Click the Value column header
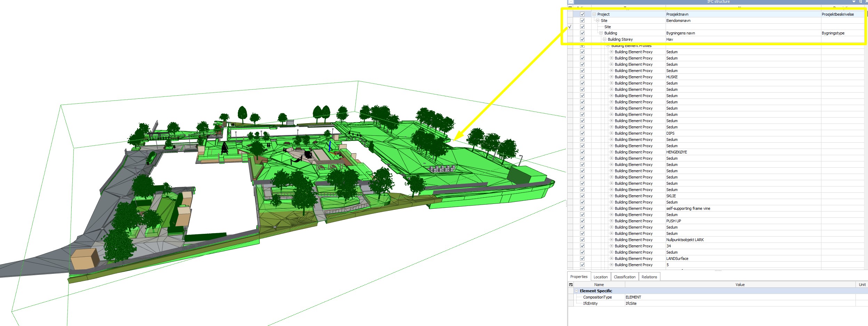 pyautogui.click(x=740, y=285)
